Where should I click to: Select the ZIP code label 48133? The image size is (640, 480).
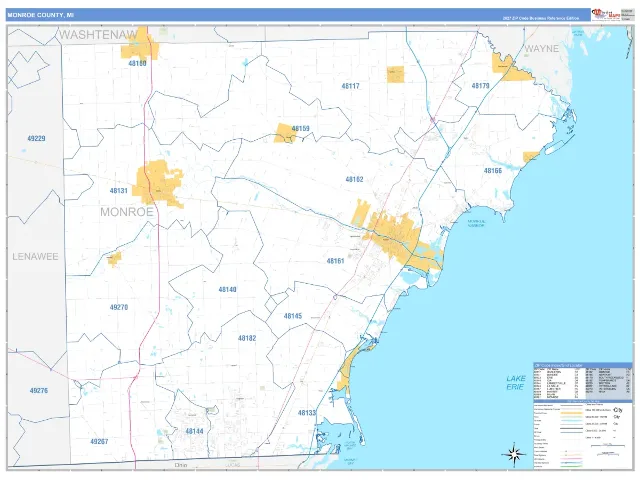click(x=307, y=413)
